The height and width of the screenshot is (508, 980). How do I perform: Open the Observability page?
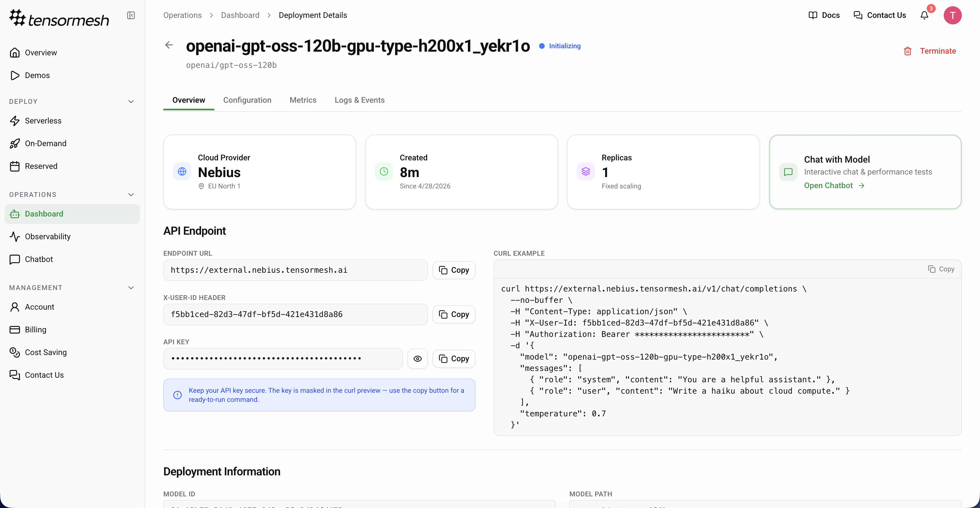point(72,236)
